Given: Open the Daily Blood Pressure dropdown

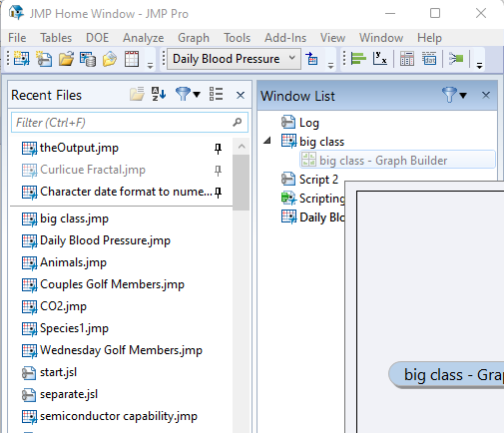Looking at the screenshot, I should click(x=234, y=59).
